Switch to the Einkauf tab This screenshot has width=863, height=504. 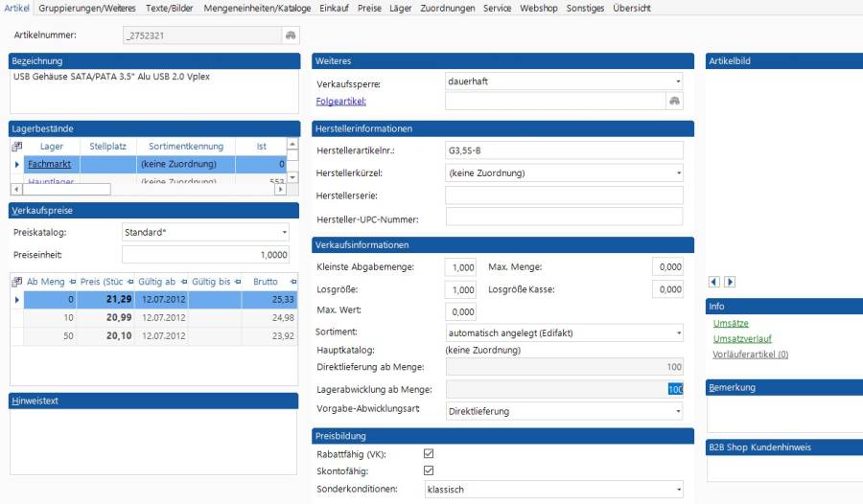coord(333,8)
